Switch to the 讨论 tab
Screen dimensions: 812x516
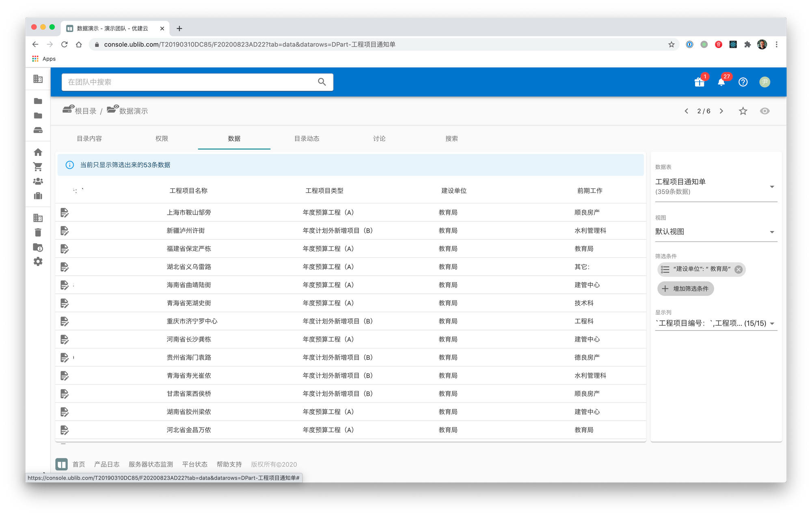coord(379,138)
